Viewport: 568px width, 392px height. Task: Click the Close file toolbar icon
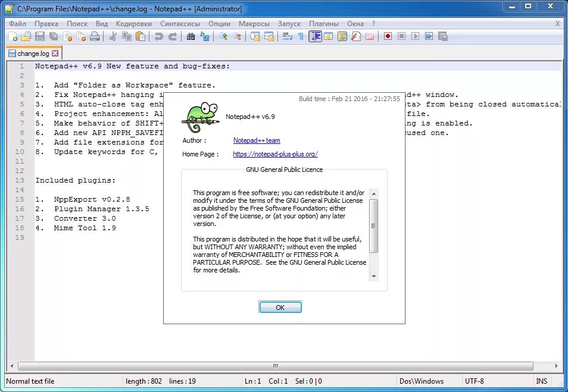(x=67, y=36)
